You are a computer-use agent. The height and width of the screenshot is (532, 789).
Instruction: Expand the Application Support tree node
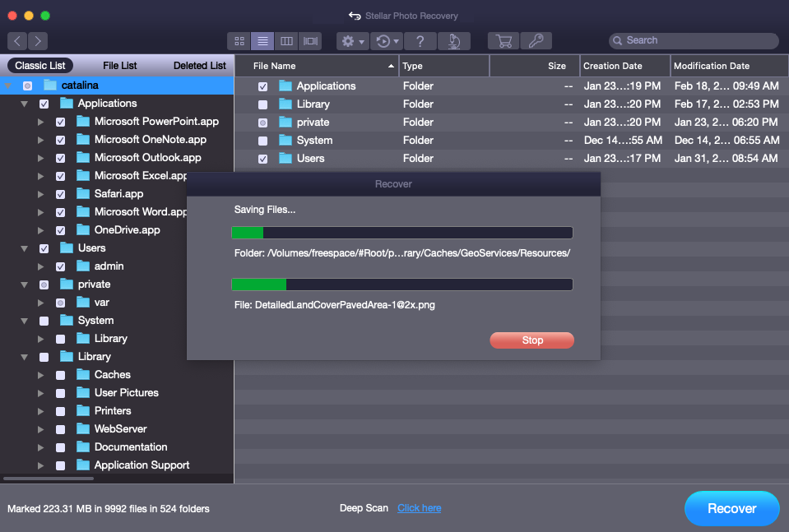(41, 465)
